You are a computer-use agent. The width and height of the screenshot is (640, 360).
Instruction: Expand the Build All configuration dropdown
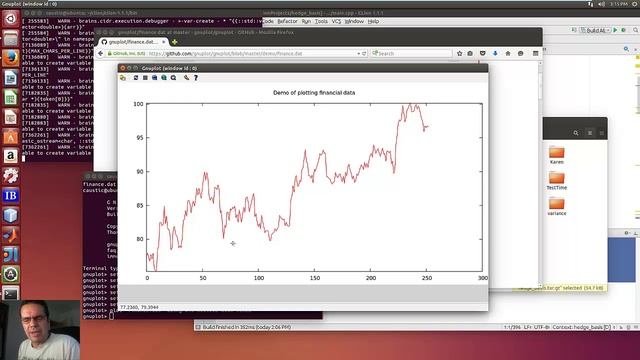(x=595, y=30)
